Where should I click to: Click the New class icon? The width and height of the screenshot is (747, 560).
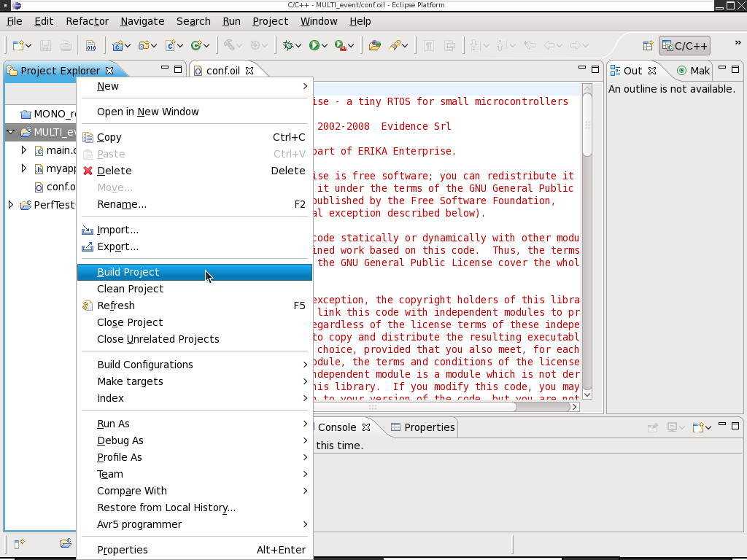[x=196, y=46]
